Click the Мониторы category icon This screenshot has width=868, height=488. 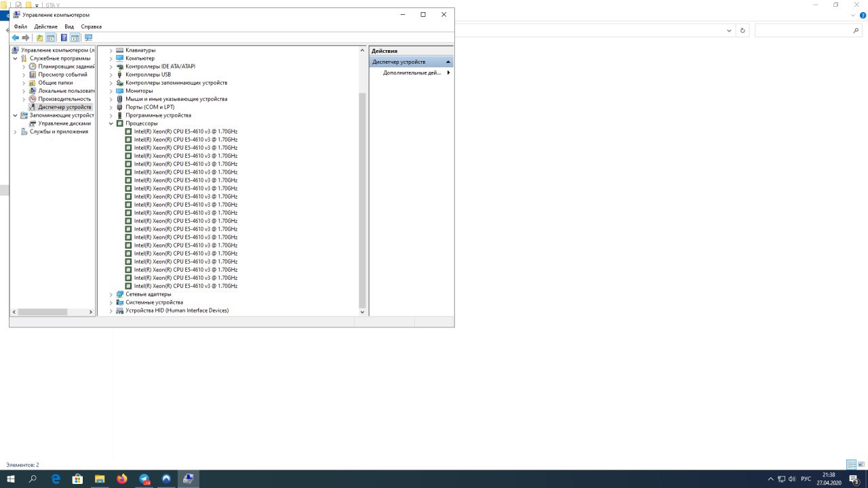pos(120,91)
